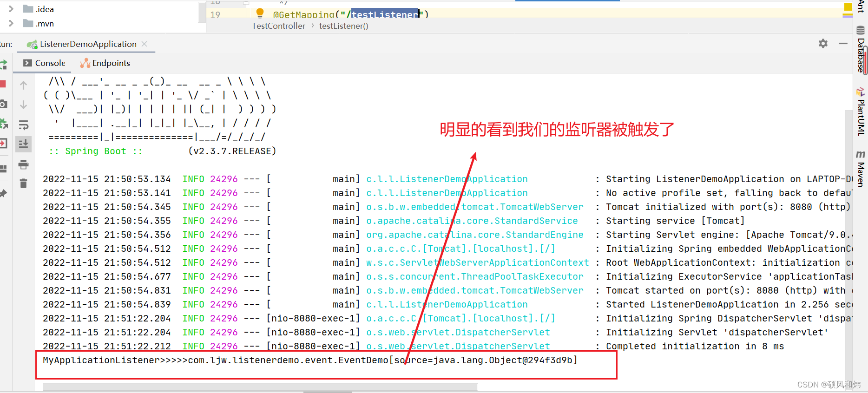Open the Maven tool window

tap(861, 168)
